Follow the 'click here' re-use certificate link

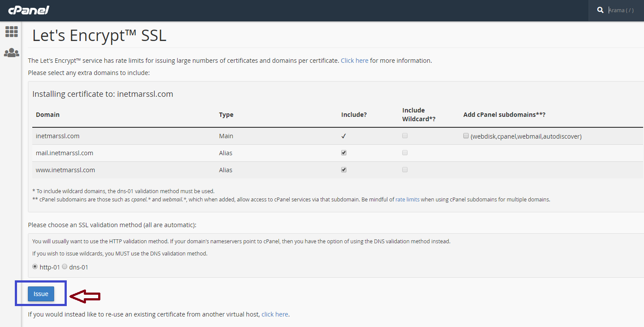(275, 314)
